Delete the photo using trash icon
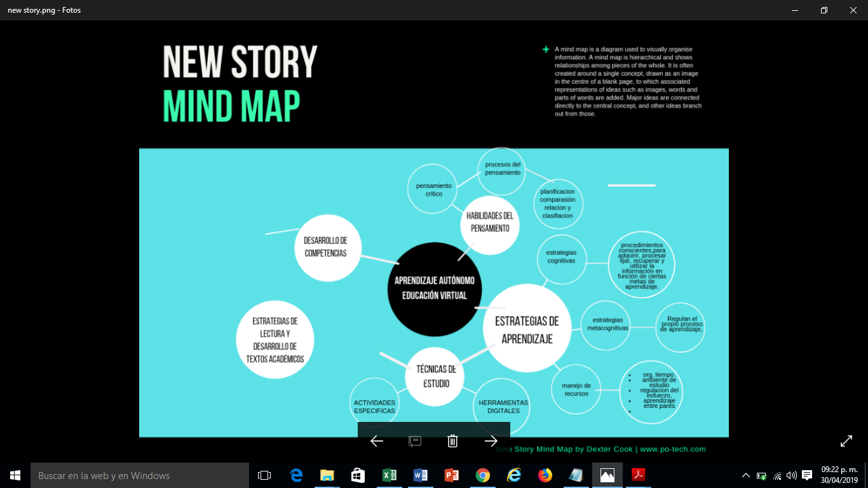Screen dimensions: 868x488 pyautogui.click(x=452, y=441)
